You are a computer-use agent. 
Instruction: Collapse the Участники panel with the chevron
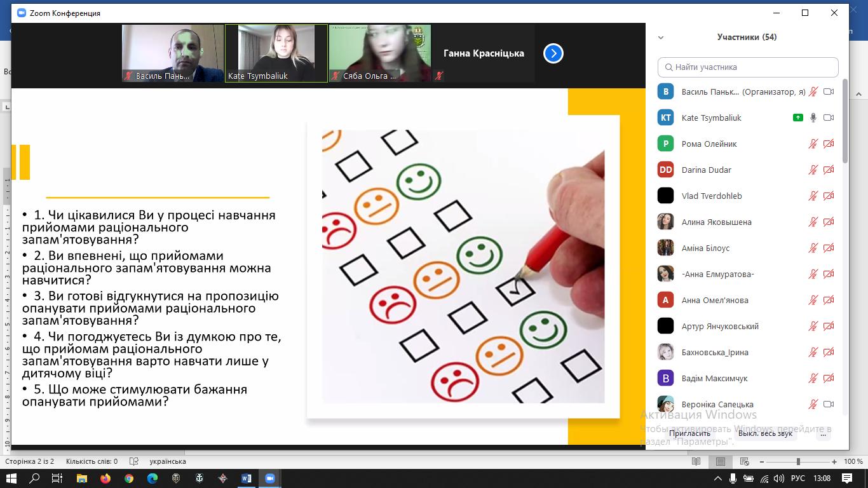[661, 37]
